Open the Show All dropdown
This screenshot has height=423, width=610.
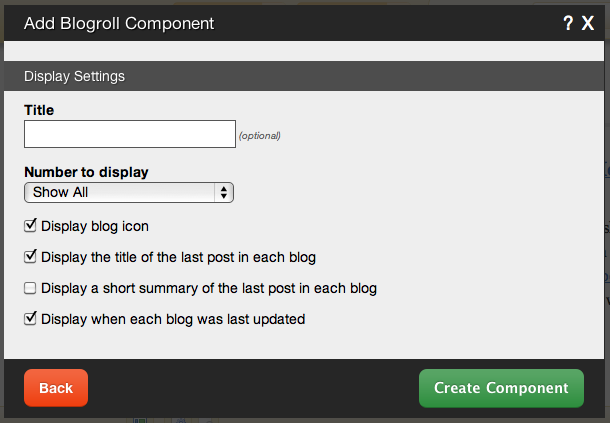(128, 192)
